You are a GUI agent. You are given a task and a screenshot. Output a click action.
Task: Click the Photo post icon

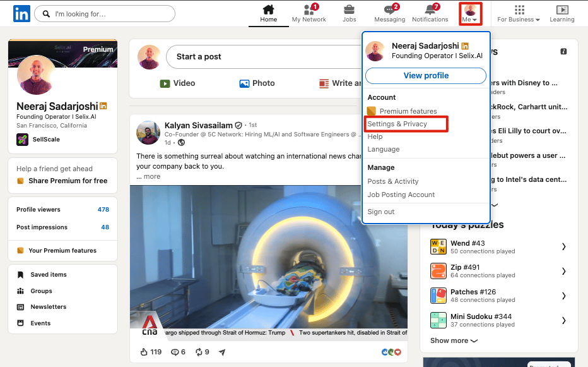click(244, 83)
